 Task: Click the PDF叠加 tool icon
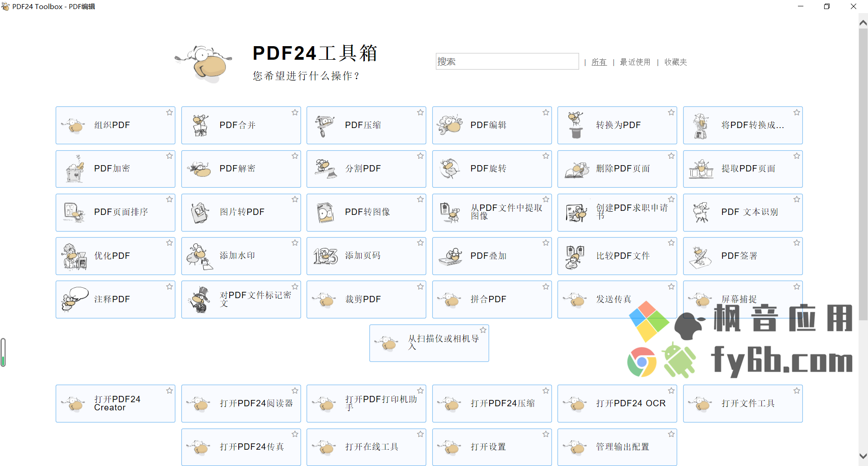(451, 256)
